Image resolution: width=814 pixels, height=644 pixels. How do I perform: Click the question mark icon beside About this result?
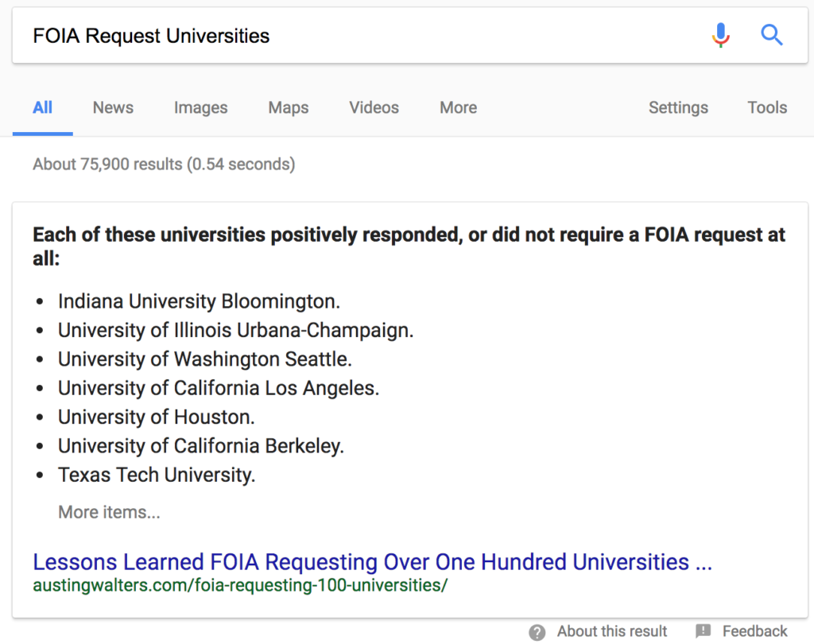coord(537,632)
